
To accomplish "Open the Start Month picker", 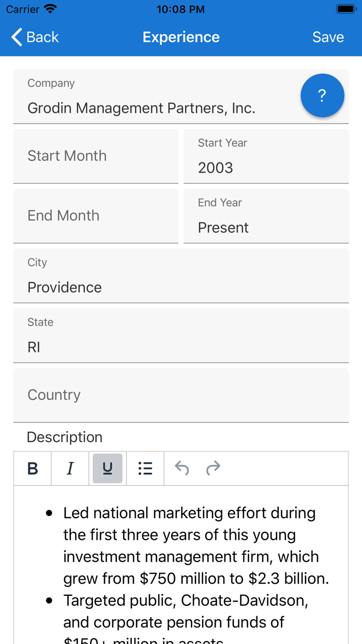I will pyautogui.click(x=95, y=156).
